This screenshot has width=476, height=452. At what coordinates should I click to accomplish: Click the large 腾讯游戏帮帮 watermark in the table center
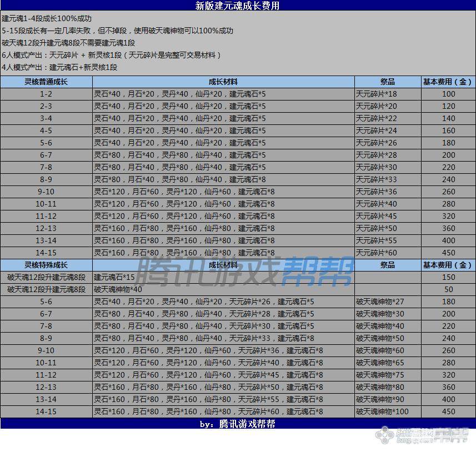point(246,272)
